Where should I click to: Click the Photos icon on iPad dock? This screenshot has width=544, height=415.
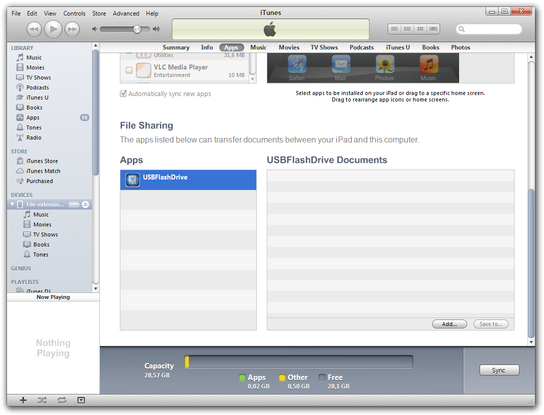point(385,65)
